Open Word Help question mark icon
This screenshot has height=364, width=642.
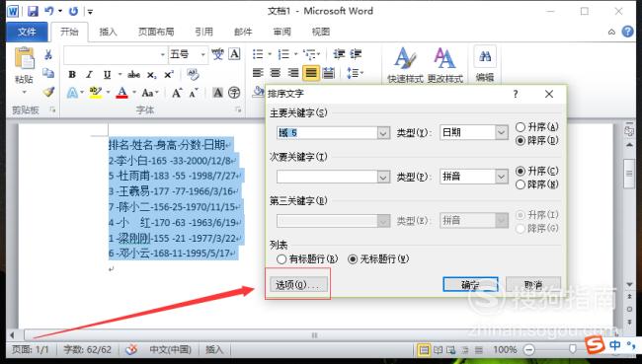pos(627,32)
